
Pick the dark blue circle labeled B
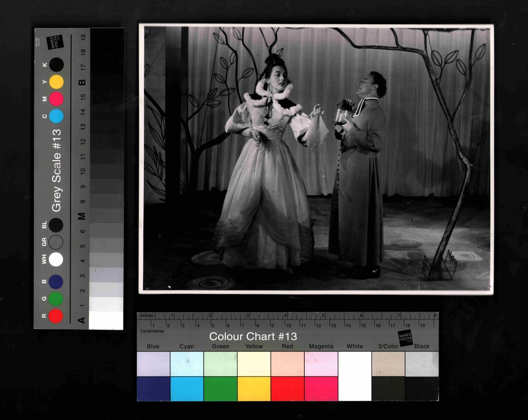click(56, 282)
